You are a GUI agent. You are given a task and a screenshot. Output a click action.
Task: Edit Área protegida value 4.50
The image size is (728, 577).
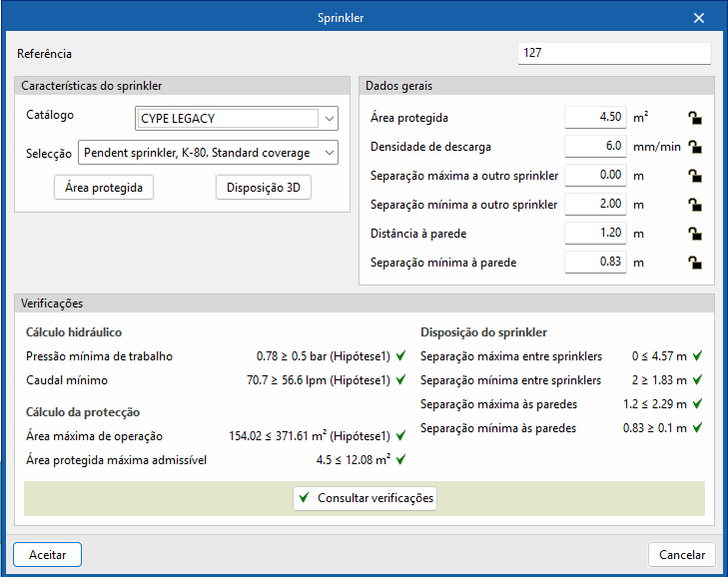[595, 117]
